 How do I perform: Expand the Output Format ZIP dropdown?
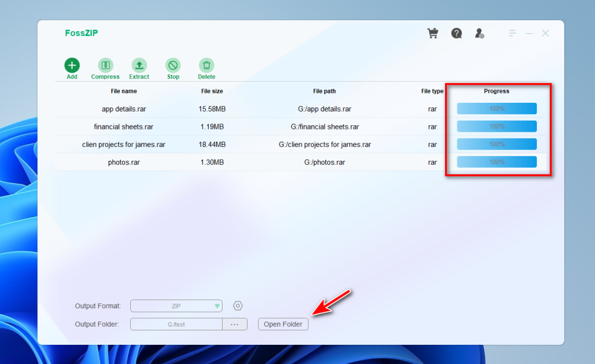(x=176, y=306)
